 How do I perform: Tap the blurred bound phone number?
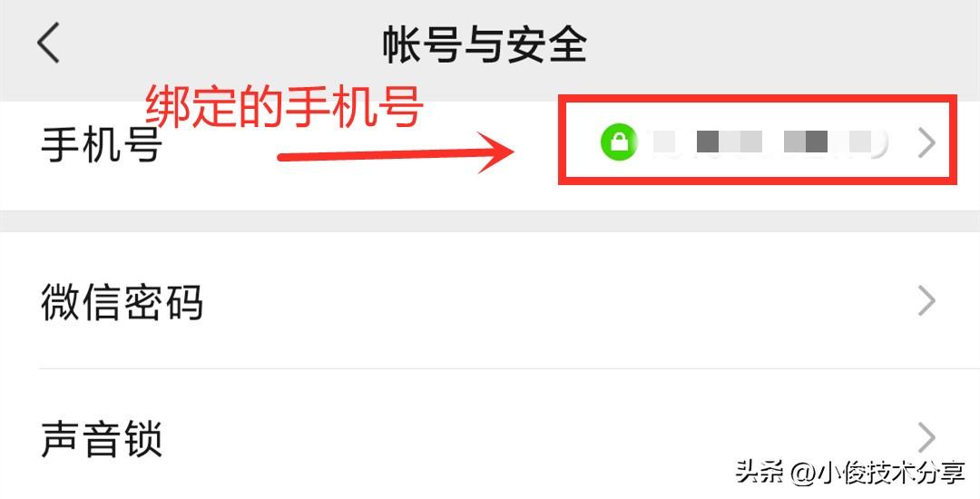[x=770, y=142]
